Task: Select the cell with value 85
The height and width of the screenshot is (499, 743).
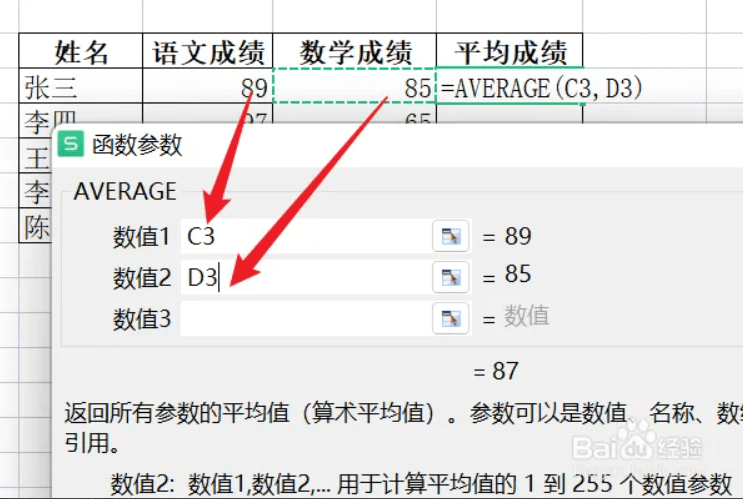Action: [355, 88]
